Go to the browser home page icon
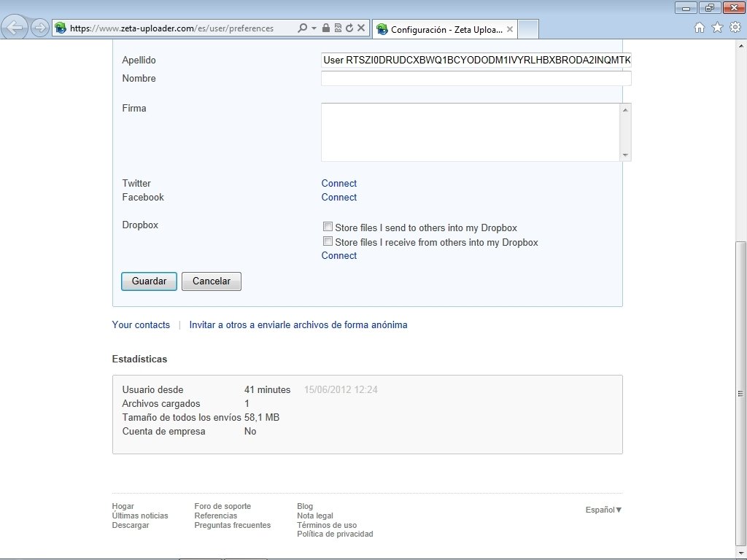 click(x=700, y=28)
